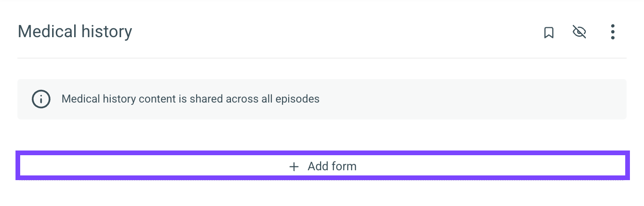Hide Medical history via crossed-eye icon
This screenshot has width=644, height=206.
coord(580,32)
